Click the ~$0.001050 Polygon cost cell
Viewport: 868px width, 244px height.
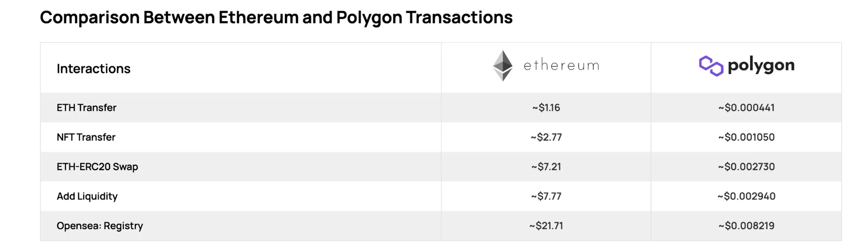746,137
